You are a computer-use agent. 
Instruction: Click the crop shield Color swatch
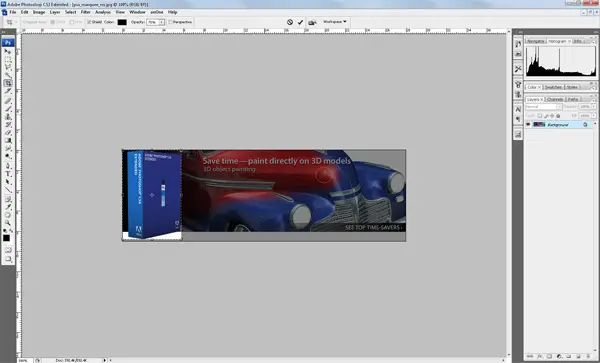click(122, 22)
